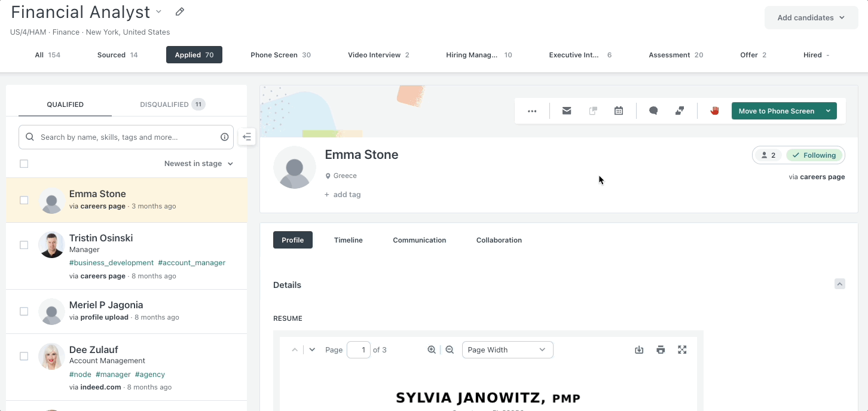Switch to Executive Interview stage
This screenshot has width=868, height=411.
(x=580, y=55)
